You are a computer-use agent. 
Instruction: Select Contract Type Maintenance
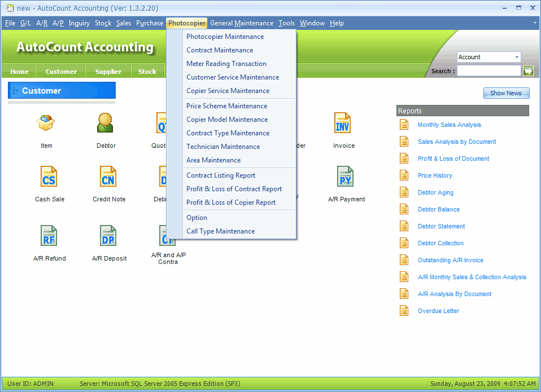click(x=231, y=133)
